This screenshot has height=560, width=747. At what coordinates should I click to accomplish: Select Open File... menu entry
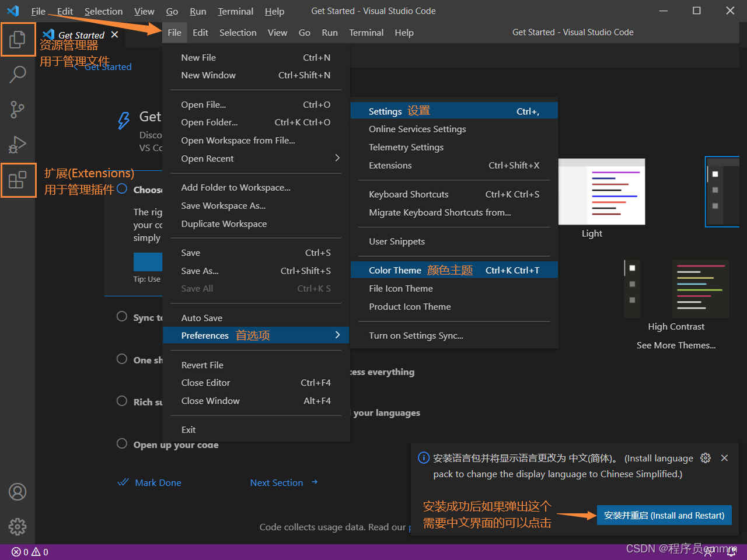tap(256, 104)
